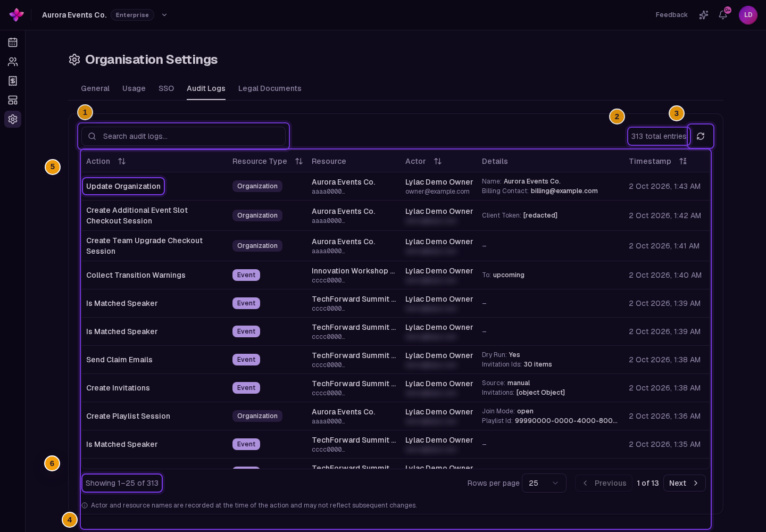Sort the table by the Actor column
The width and height of the screenshot is (766, 532).
coord(438,161)
